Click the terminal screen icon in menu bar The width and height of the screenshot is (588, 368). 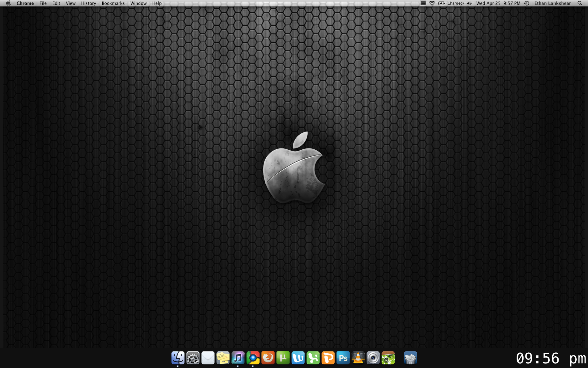423,3
